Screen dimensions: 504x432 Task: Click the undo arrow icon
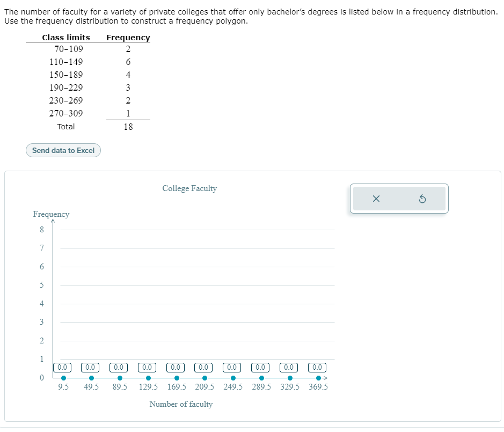(423, 198)
